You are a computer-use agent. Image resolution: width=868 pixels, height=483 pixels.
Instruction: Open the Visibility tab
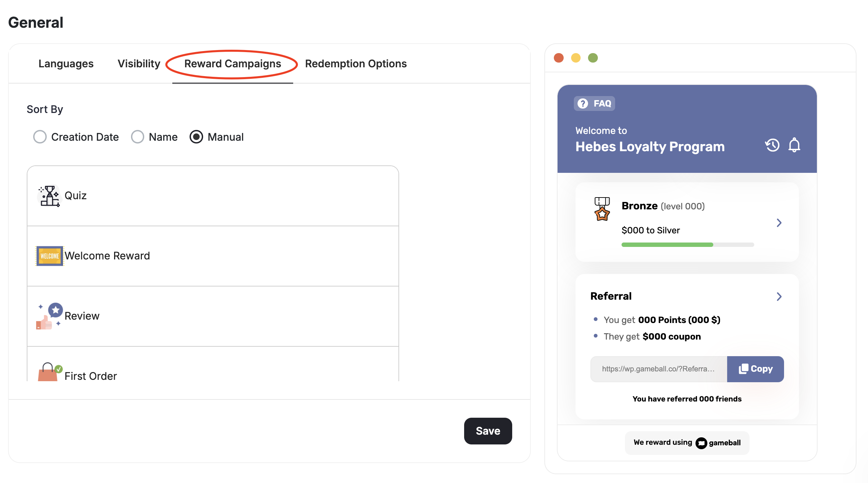[x=139, y=64]
